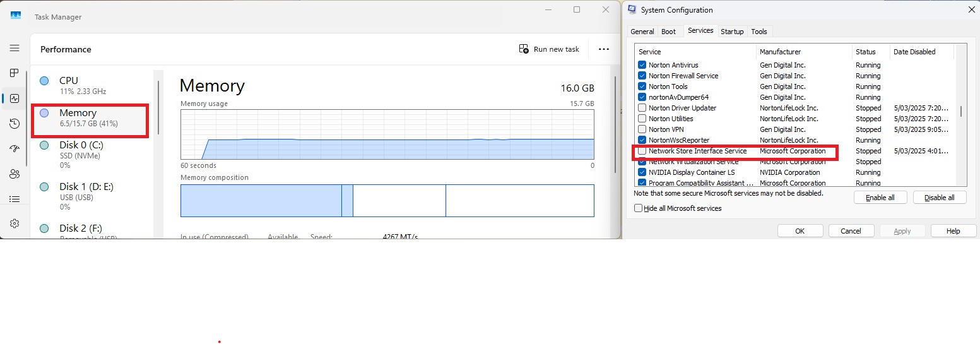Click Run new task button
980x344 pixels.
pos(549,49)
